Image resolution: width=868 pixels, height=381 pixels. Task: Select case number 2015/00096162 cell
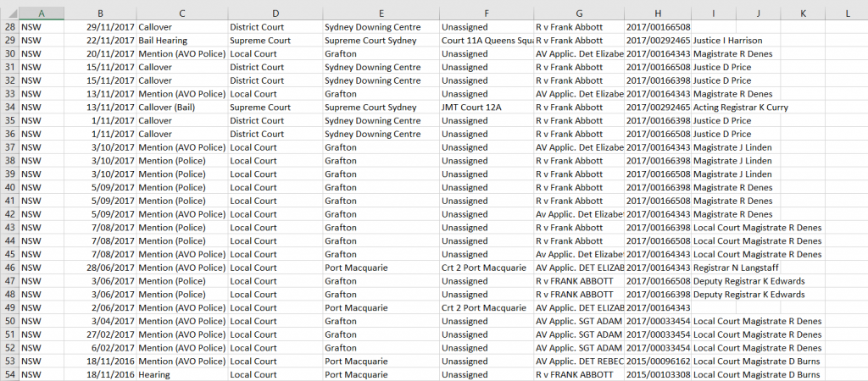tap(658, 361)
